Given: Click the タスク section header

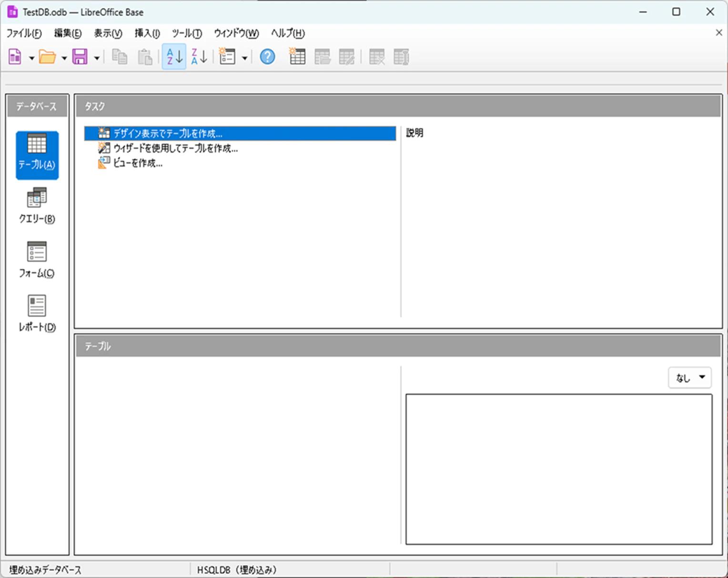Looking at the screenshot, I should click(x=398, y=106).
